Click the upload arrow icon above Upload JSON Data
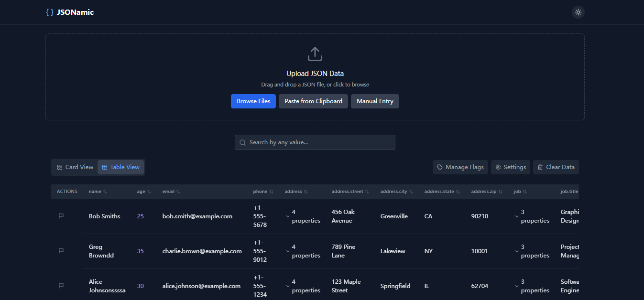 point(315,54)
